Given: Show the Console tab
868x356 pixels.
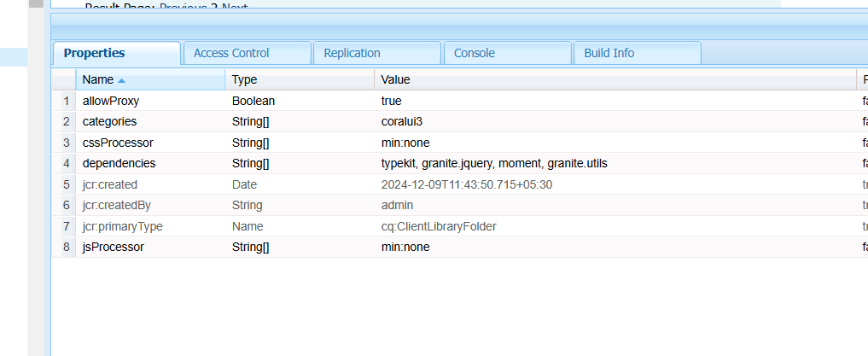Looking at the screenshot, I should click(474, 53).
